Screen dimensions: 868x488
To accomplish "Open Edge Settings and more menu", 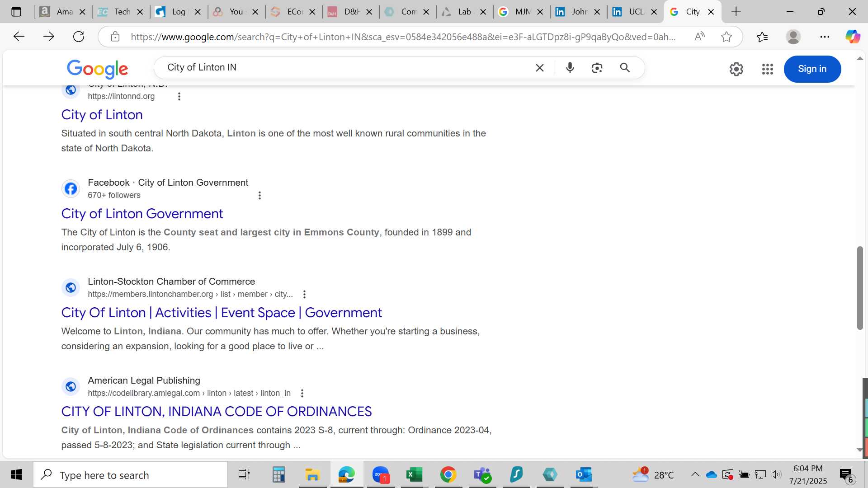I will pyautogui.click(x=825, y=37).
